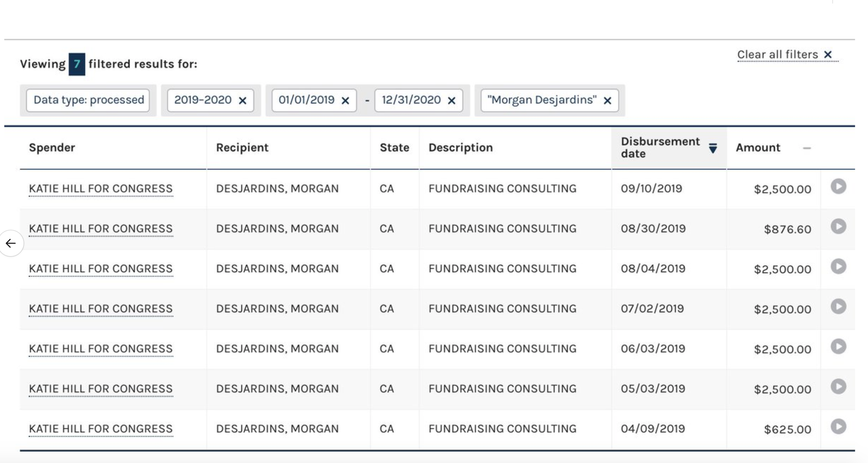Click the Amount column header

pyautogui.click(x=758, y=148)
